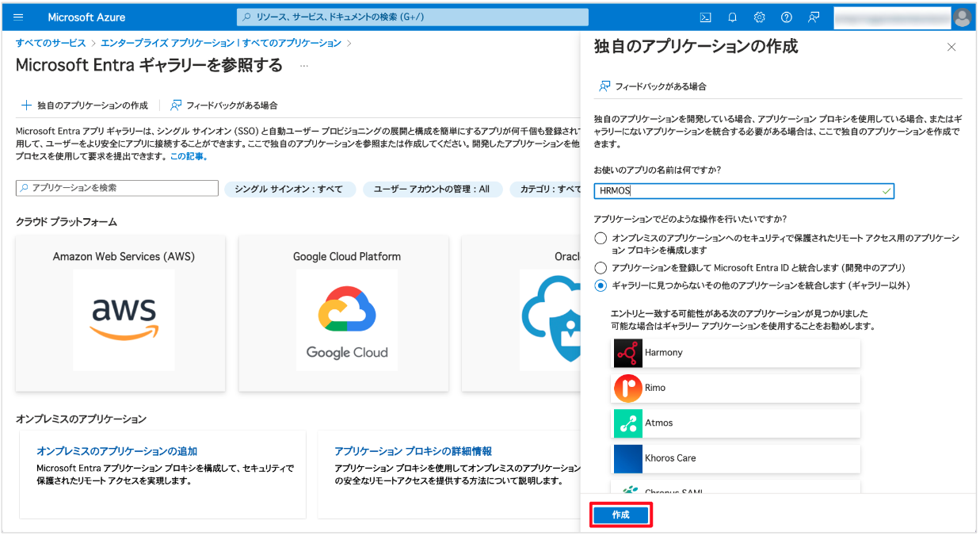Close the create application panel
The image size is (980, 536).
(951, 48)
